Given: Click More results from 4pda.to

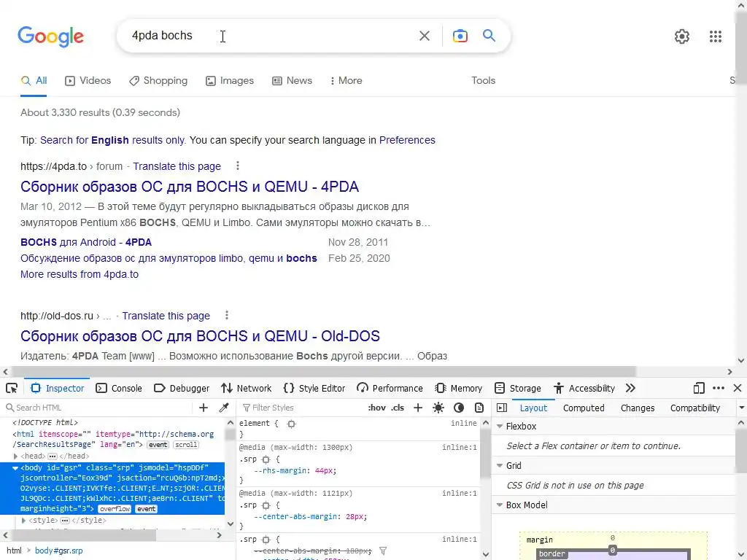Looking at the screenshot, I should [x=79, y=274].
